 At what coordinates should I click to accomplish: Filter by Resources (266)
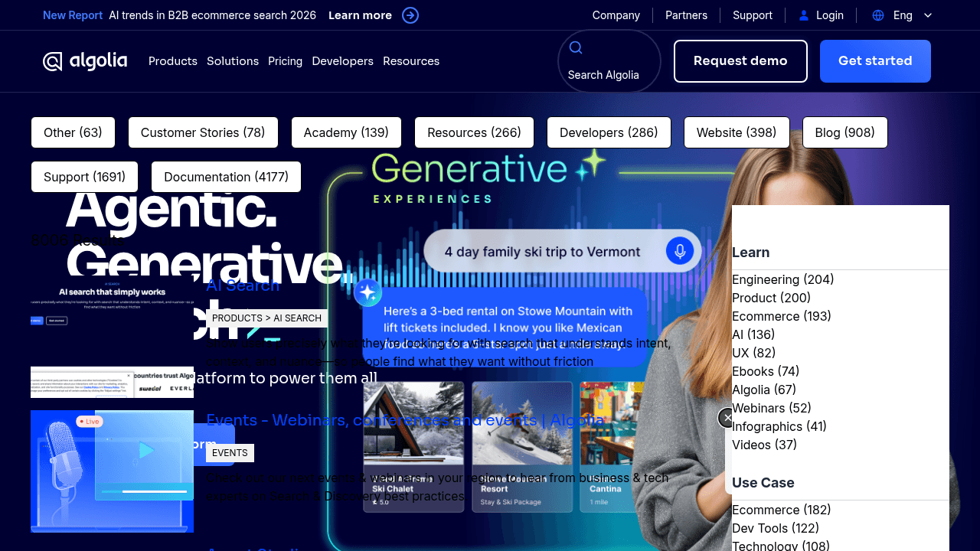pos(475,132)
